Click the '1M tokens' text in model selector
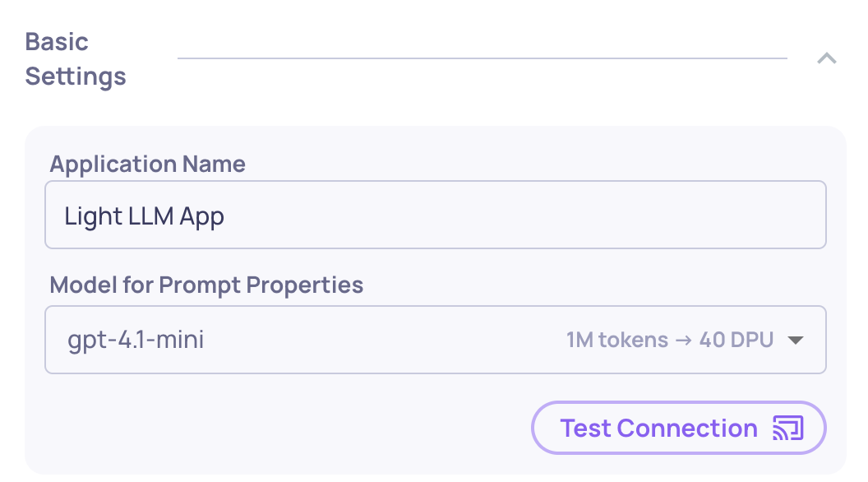Image resolution: width=868 pixels, height=482 pixels. coord(617,340)
